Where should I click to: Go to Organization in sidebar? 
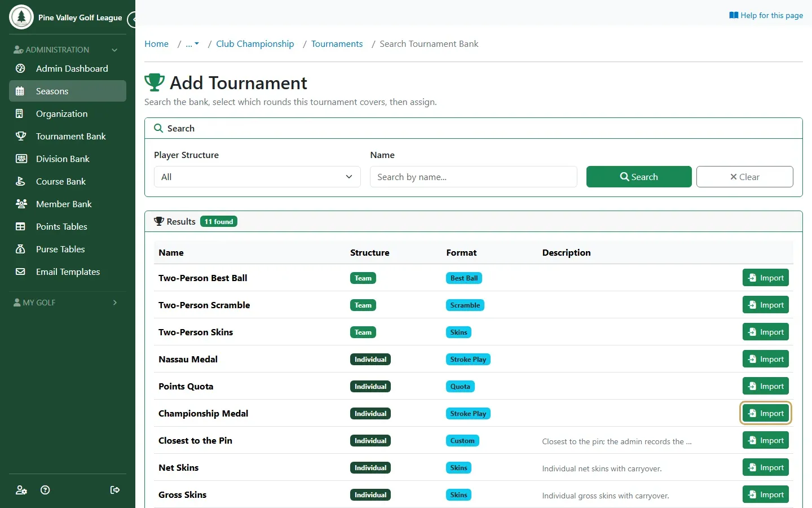[x=68, y=113]
